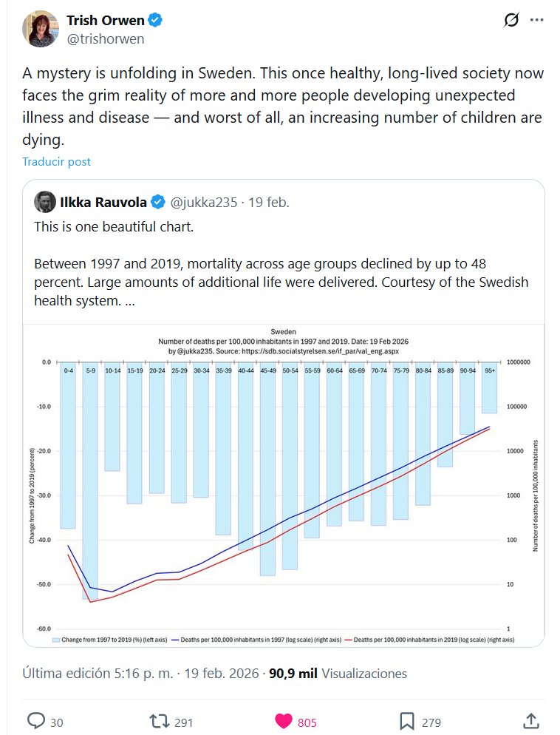Click the reply speech bubble icon

pos(36,721)
